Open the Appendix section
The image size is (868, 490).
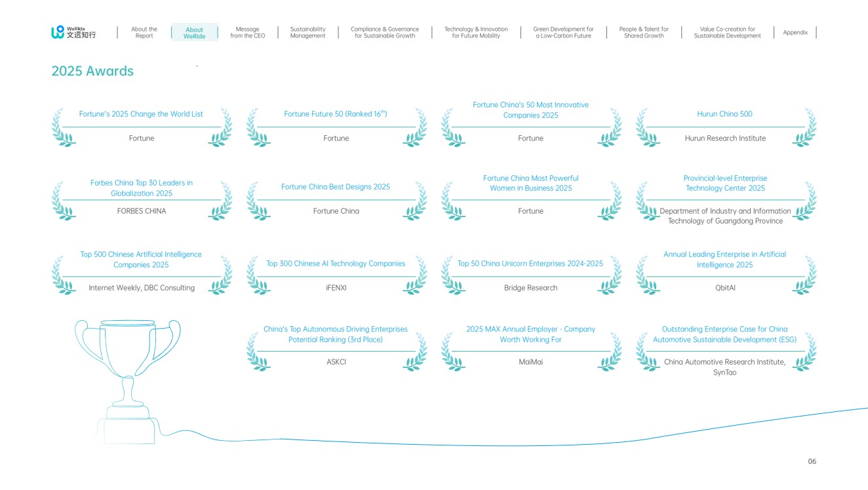pos(795,33)
